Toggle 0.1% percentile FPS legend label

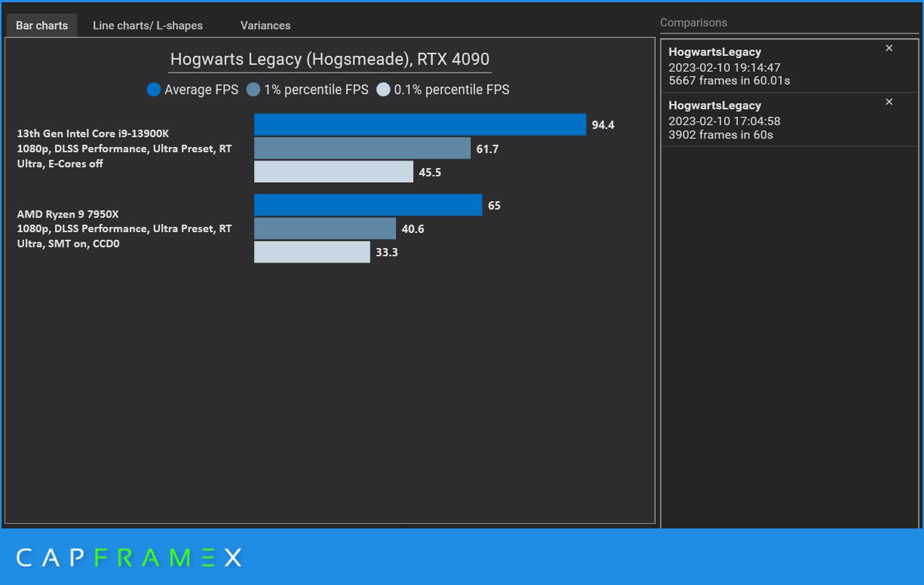pos(451,90)
